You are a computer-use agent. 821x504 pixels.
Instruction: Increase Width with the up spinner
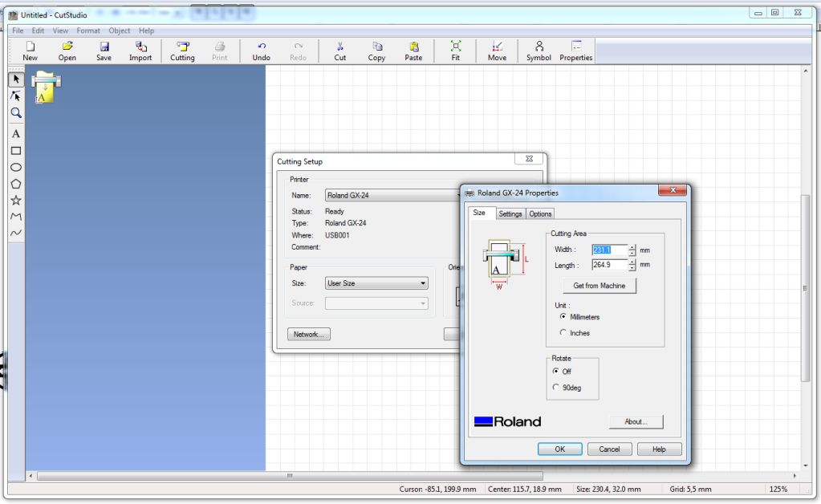(632, 247)
